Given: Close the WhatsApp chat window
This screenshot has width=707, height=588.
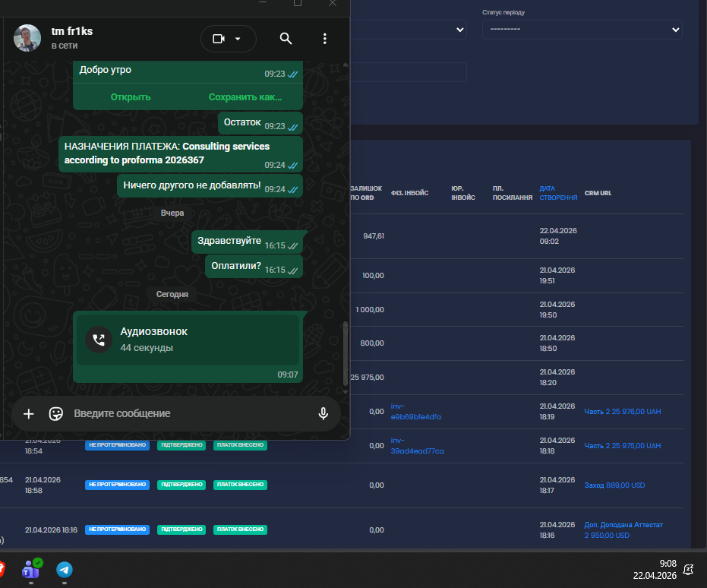Looking at the screenshot, I should (333, 3).
